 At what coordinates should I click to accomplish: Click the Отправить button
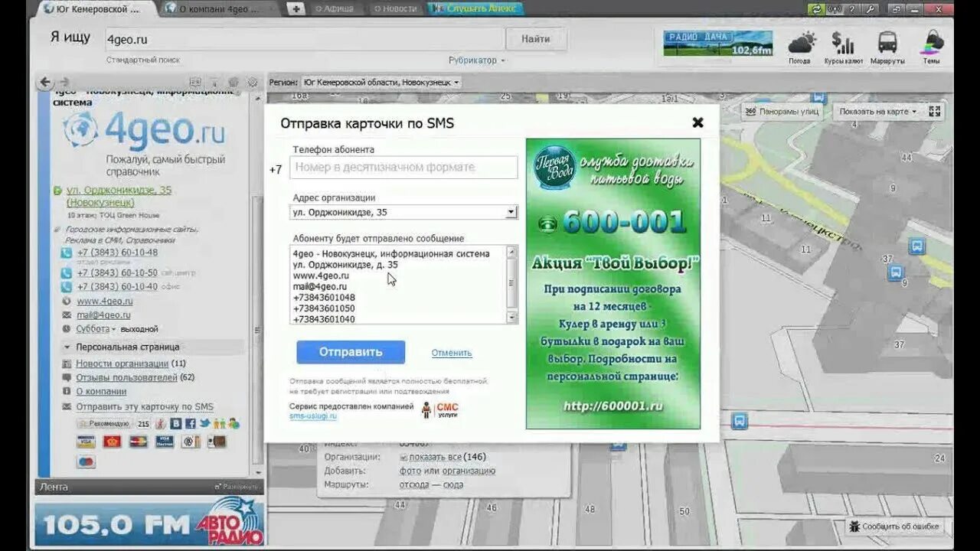[x=351, y=352]
